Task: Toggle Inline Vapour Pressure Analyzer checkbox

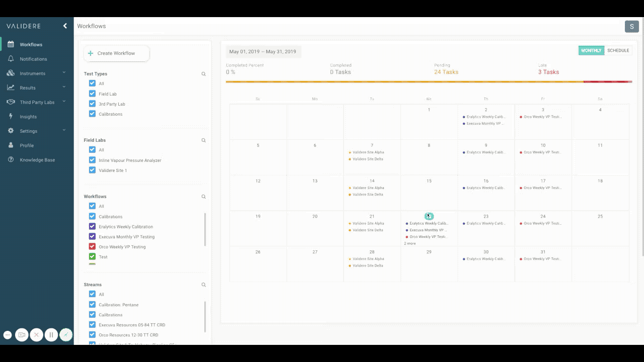Action: 92,160
